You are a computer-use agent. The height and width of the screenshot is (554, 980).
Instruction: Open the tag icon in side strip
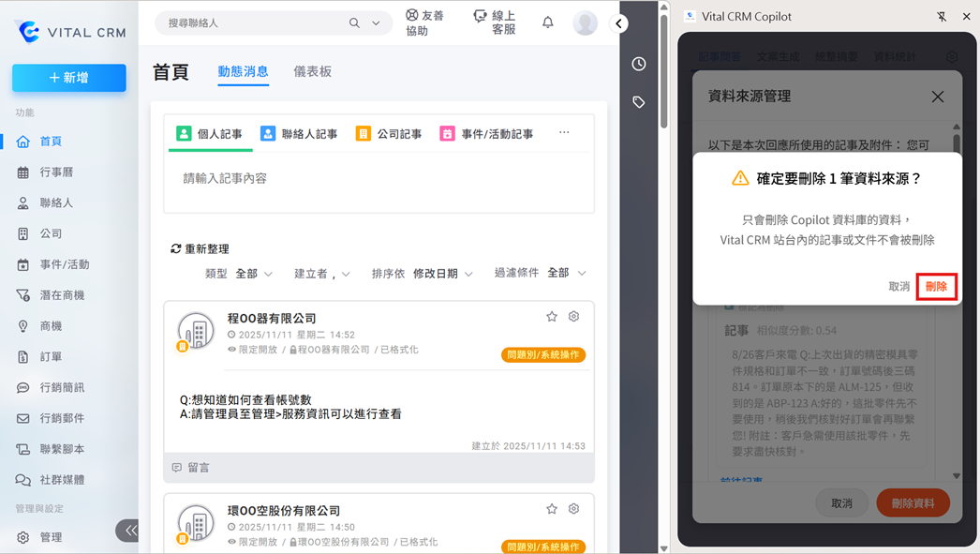639,102
